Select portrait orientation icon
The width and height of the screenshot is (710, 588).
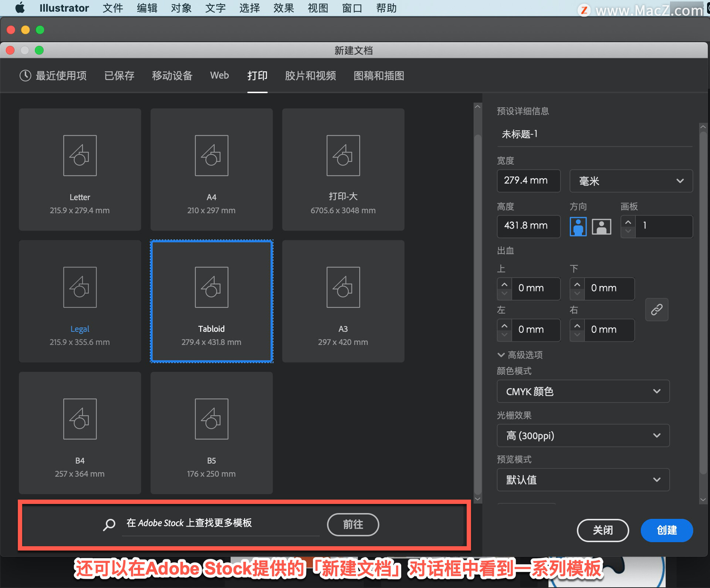tap(578, 226)
